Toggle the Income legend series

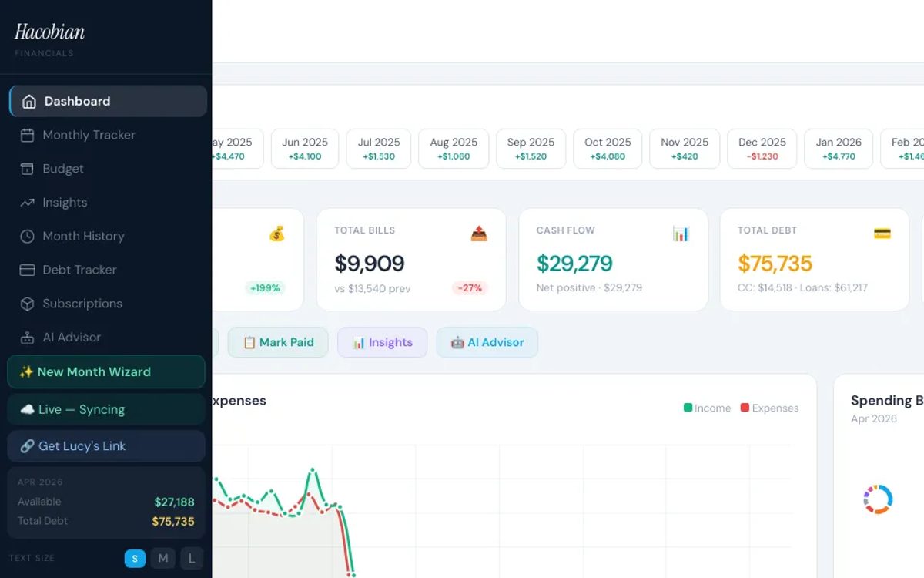(x=707, y=408)
